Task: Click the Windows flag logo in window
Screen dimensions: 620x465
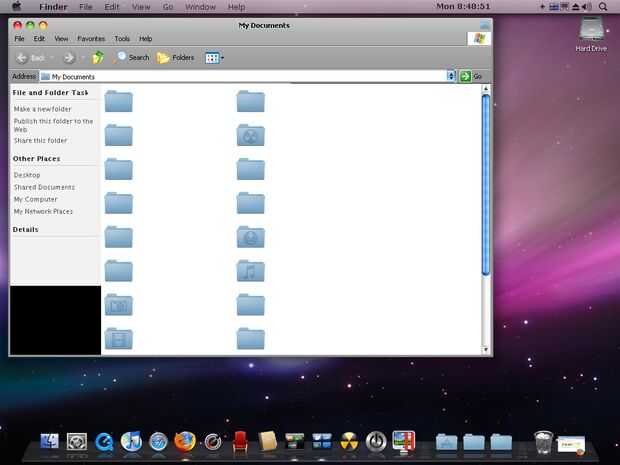Action: coord(479,38)
